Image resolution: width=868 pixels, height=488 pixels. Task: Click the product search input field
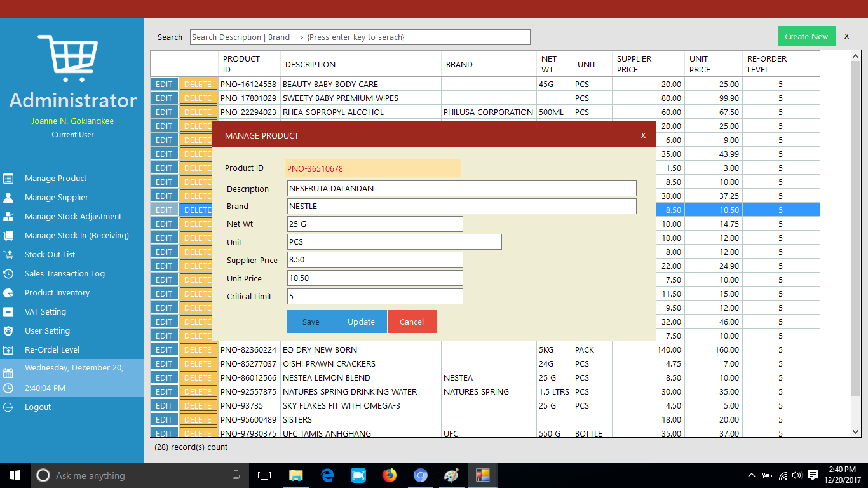point(359,37)
